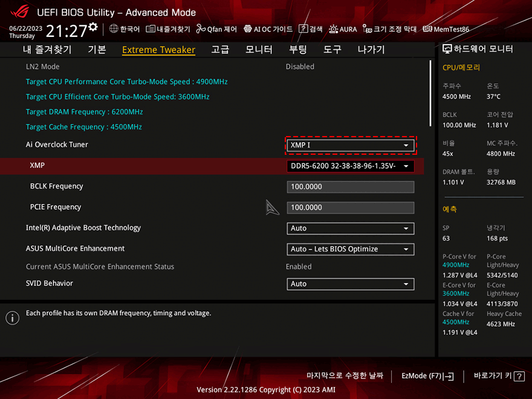Open the 부팅 tab

coord(298,50)
